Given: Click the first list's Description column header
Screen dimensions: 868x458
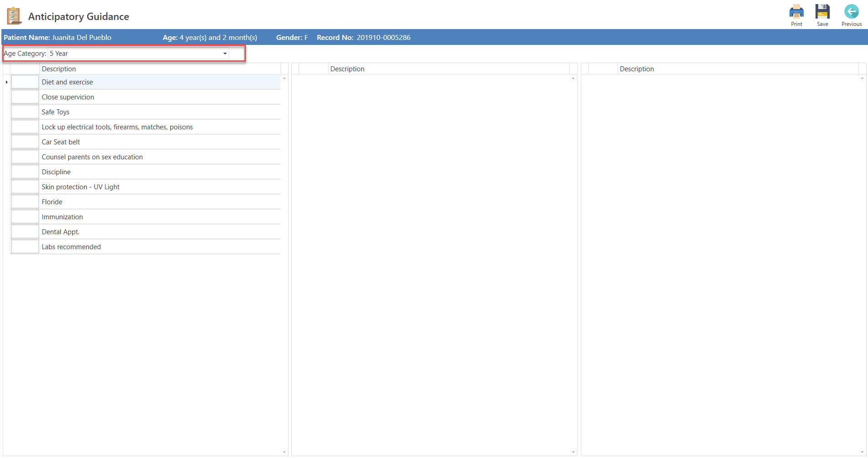Looking at the screenshot, I should (x=160, y=69).
